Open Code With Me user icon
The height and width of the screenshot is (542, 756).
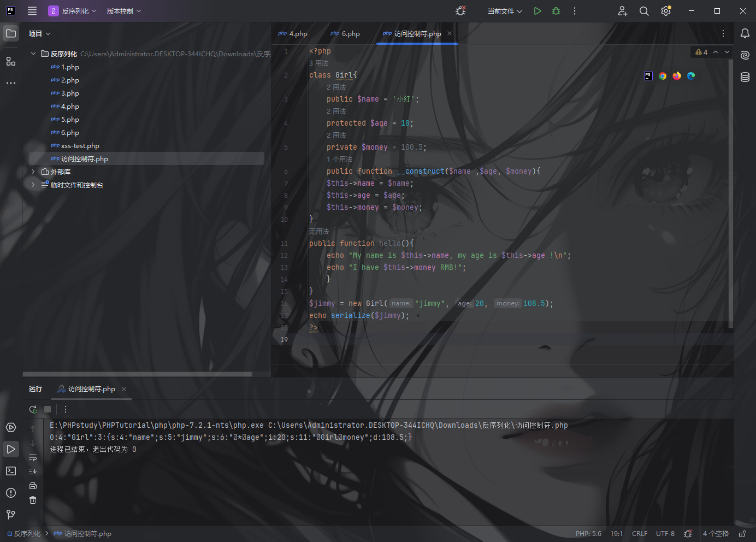tap(623, 11)
